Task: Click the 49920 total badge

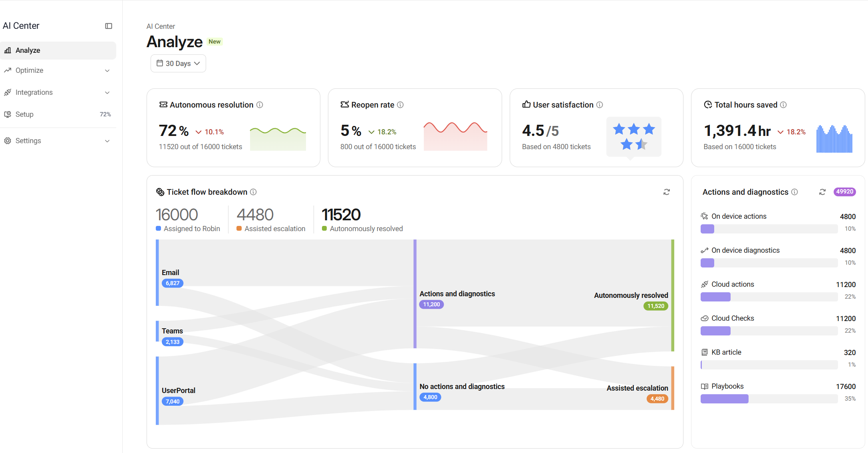Action: pos(845,192)
